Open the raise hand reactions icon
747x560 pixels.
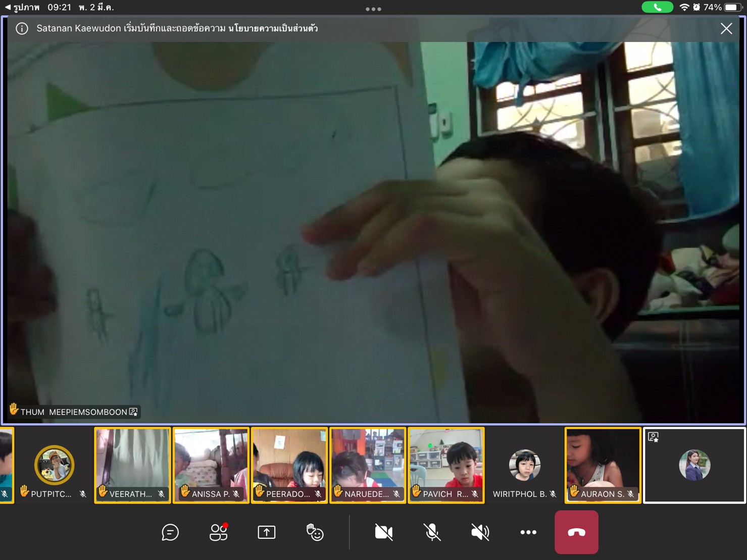315,532
